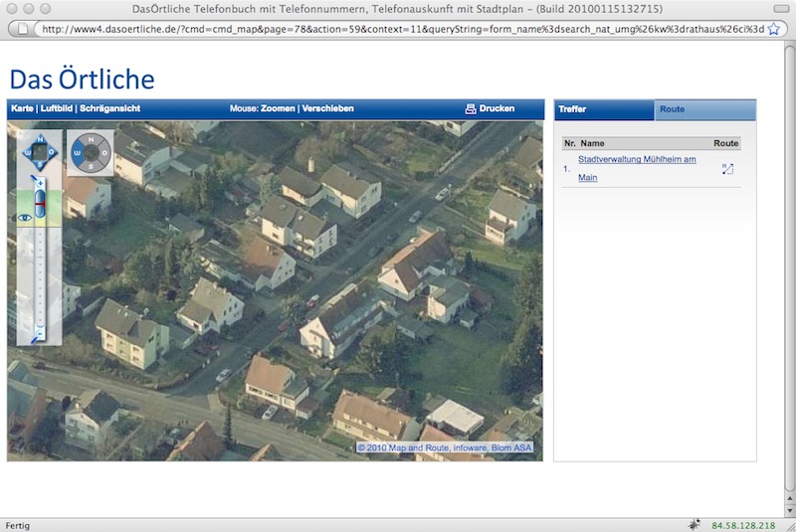This screenshot has width=796, height=532.
Task: Select the Treffer tab
Action: tap(572, 108)
